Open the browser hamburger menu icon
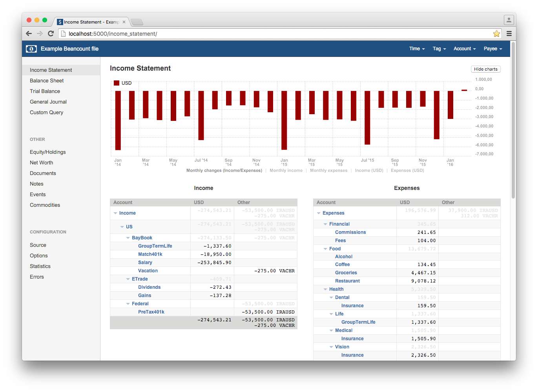The height and width of the screenshot is (392, 538). click(509, 33)
